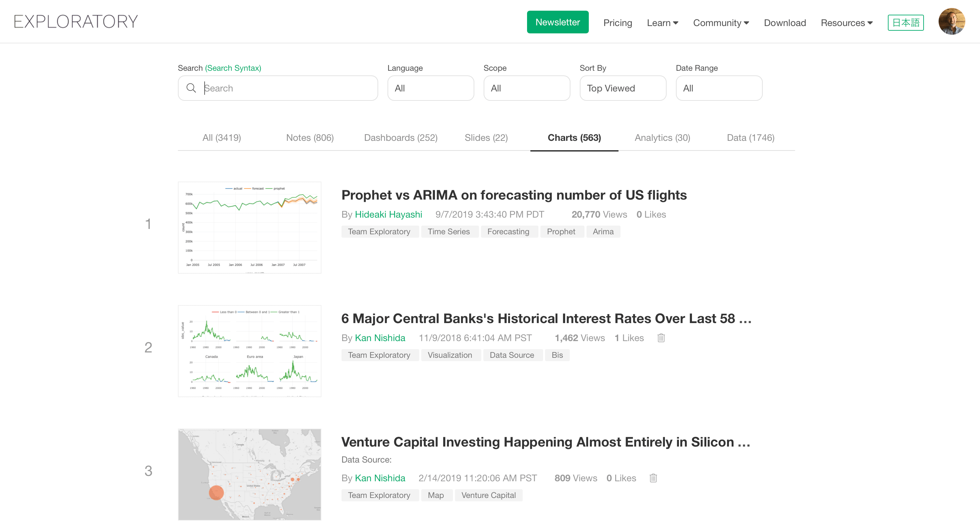
Task: Expand the Scope filter dropdown
Action: pyautogui.click(x=526, y=88)
